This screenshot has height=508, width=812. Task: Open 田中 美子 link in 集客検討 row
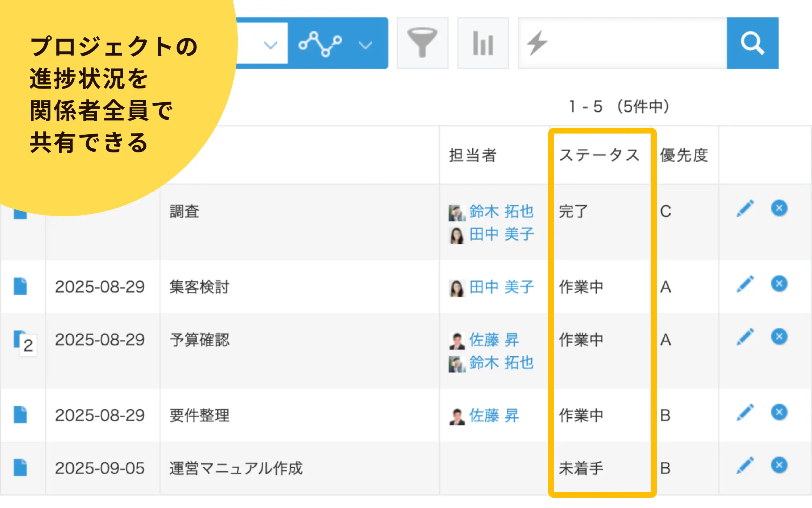click(501, 287)
